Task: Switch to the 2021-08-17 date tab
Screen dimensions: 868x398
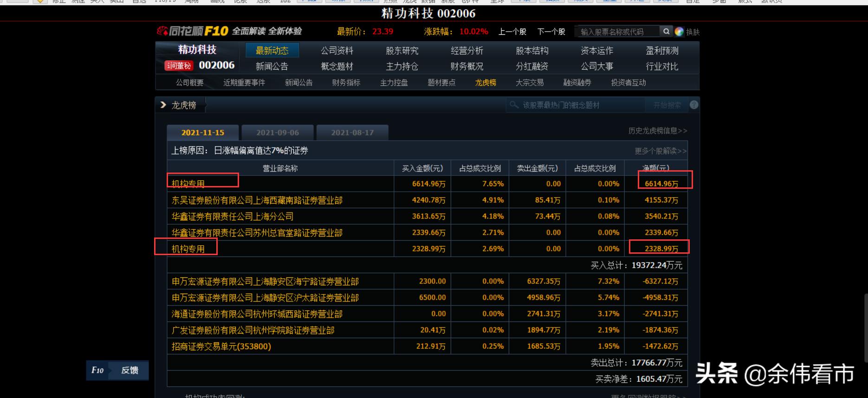Action: [352, 133]
